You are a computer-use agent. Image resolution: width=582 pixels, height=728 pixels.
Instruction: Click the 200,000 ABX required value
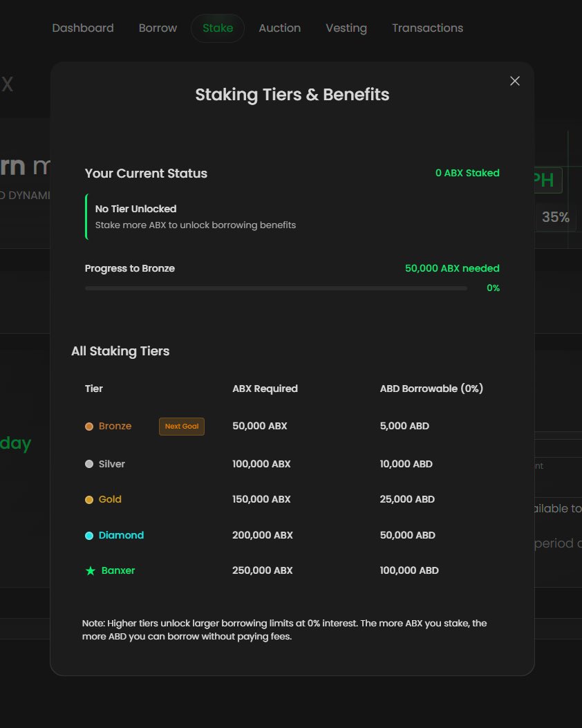[263, 535]
